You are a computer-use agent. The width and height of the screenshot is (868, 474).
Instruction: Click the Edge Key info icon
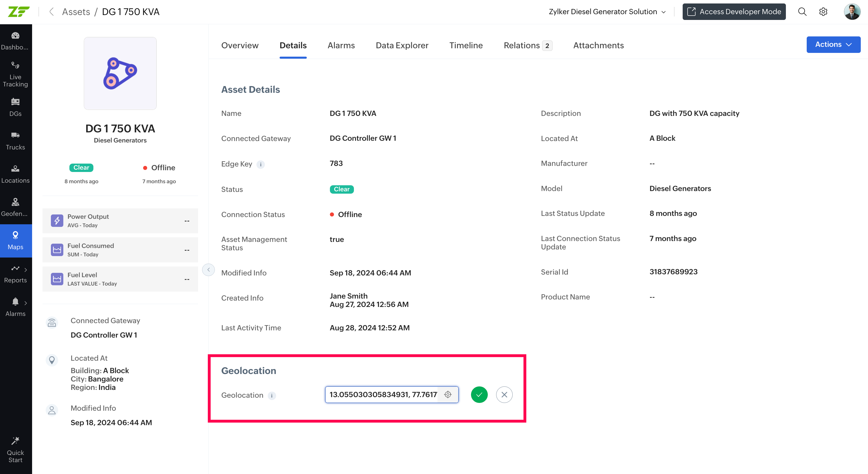pos(261,164)
